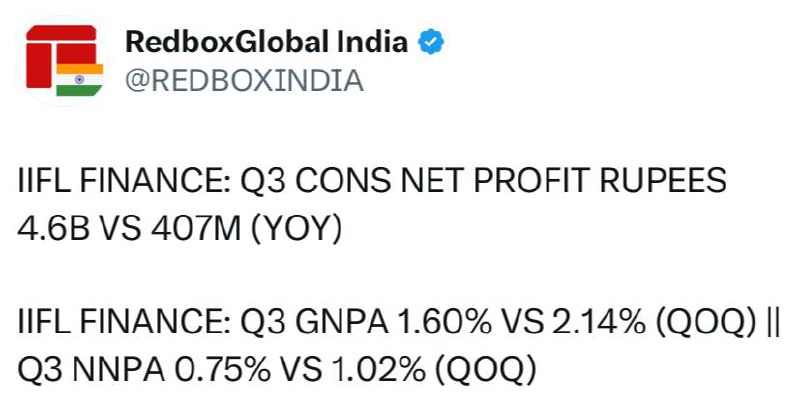
Task: Click the "4.6B" profit figure
Action: [x=54, y=230]
